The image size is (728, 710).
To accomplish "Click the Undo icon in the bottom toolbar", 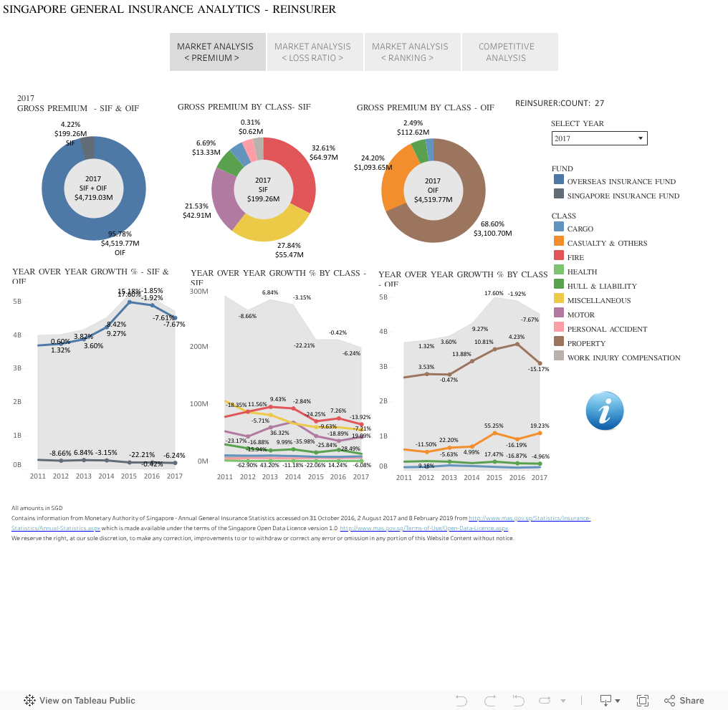I will [461, 700].
